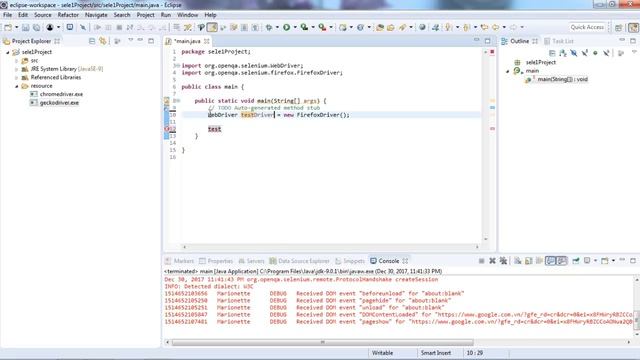Close the main.java editor tab

click(x=207, y=41)
